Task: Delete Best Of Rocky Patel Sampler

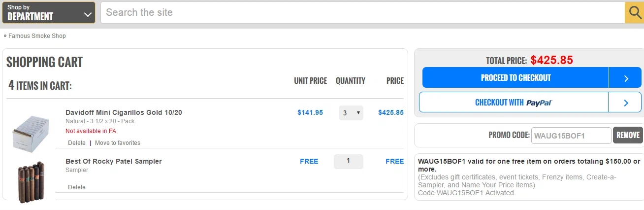Action: point(77,187)
